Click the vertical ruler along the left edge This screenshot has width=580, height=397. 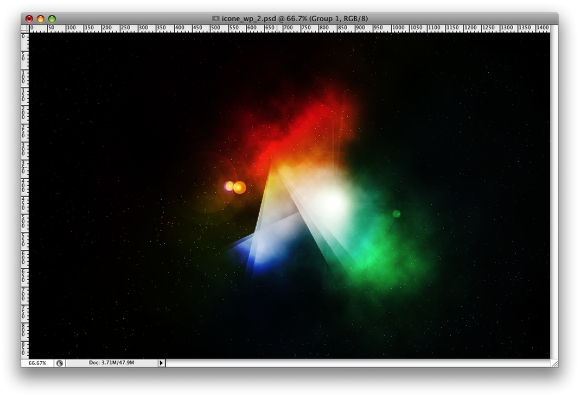tap(25, 195)
